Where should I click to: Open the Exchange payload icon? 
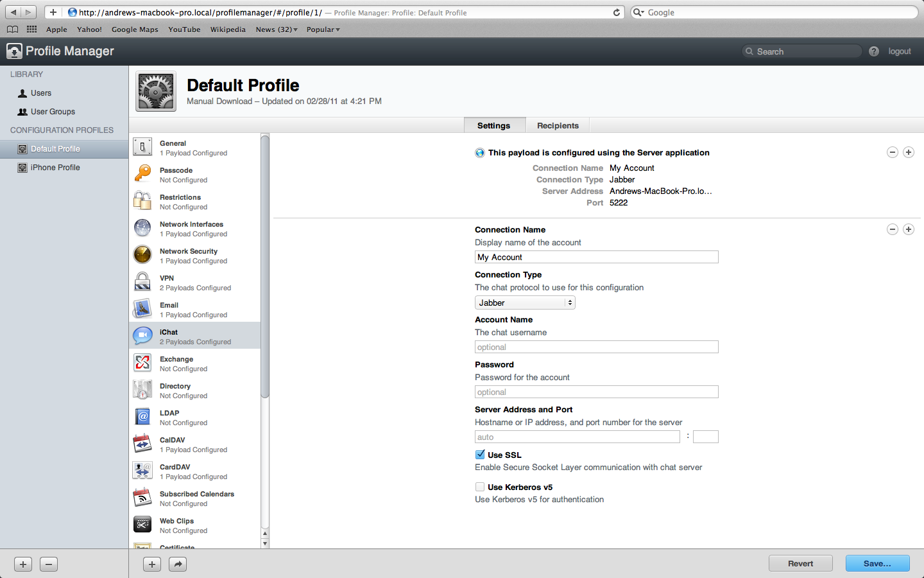(142, 363)
